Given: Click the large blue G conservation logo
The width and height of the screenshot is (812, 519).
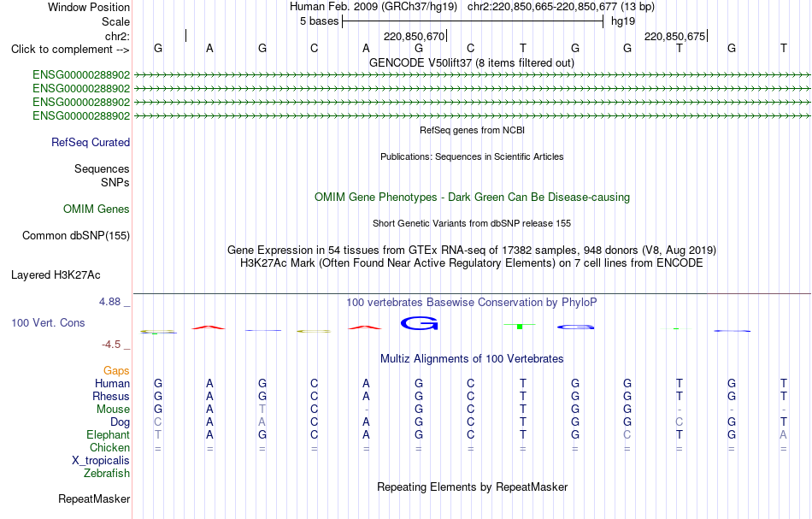Looking at the screenshot, I should tap(420, 324).
